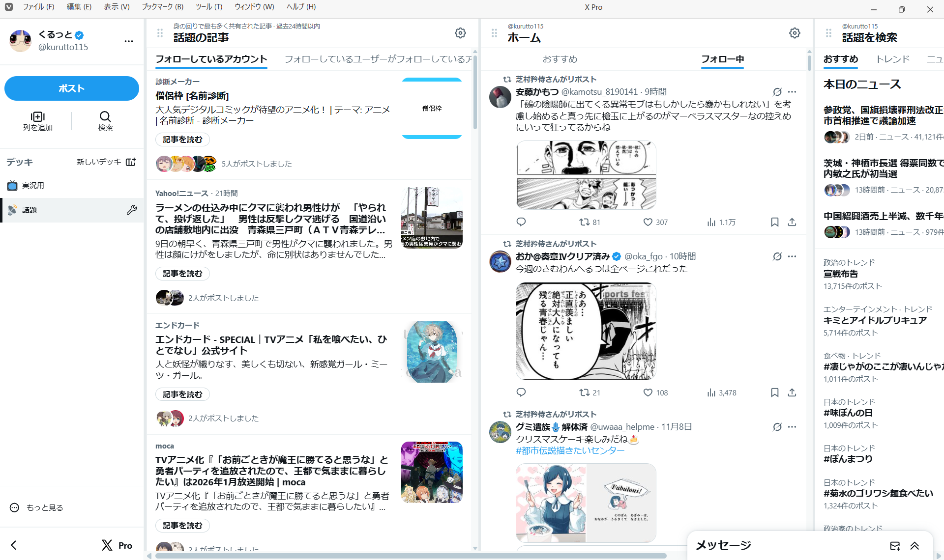Open the Search icon in the left sidebar

click(x=105, y=117)
